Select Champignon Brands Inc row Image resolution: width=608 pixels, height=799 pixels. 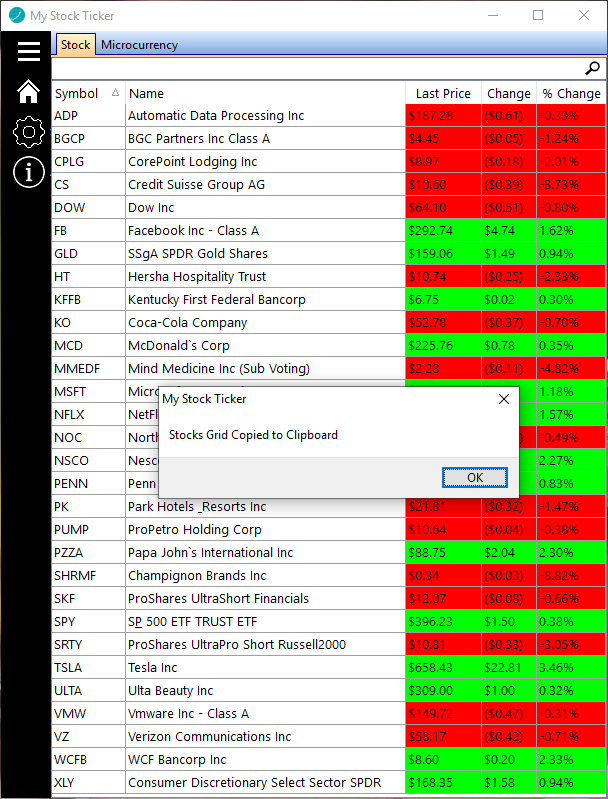click(329, 576)
